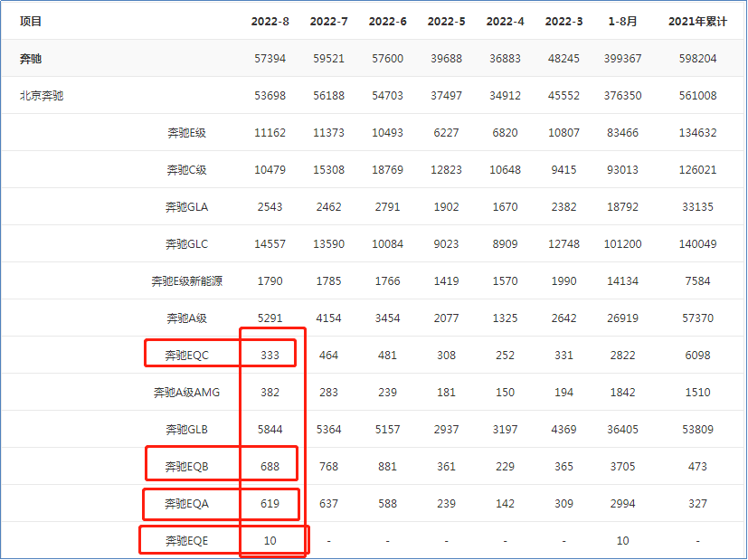748x560 pixels.
Task: Click the 1790 cell in 奔驰E级新能源 row
Action: pyautogui.click(x=270, y=281)
